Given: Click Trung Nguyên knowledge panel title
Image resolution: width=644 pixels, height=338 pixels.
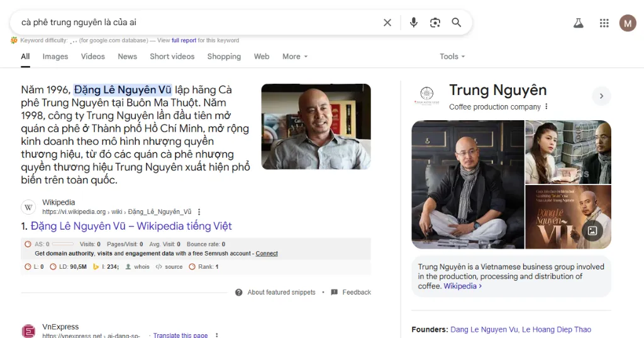Looking at the screenshot, I should (498, 90).
